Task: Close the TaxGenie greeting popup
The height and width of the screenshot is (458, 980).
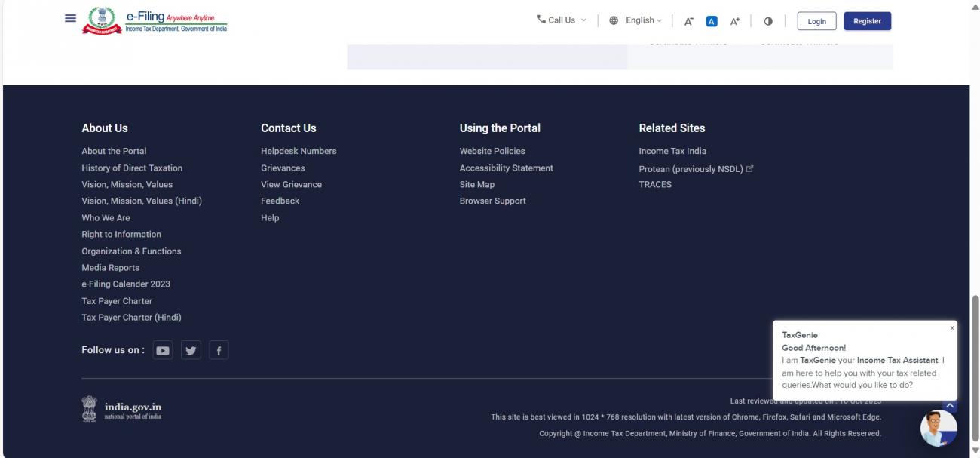Action: tap(951, 328)
